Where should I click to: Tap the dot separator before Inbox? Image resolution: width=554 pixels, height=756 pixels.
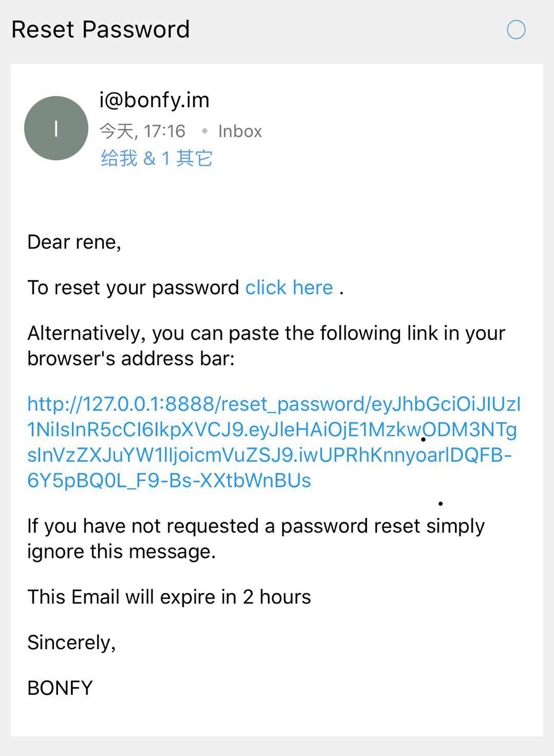click(x=205, y=131)
